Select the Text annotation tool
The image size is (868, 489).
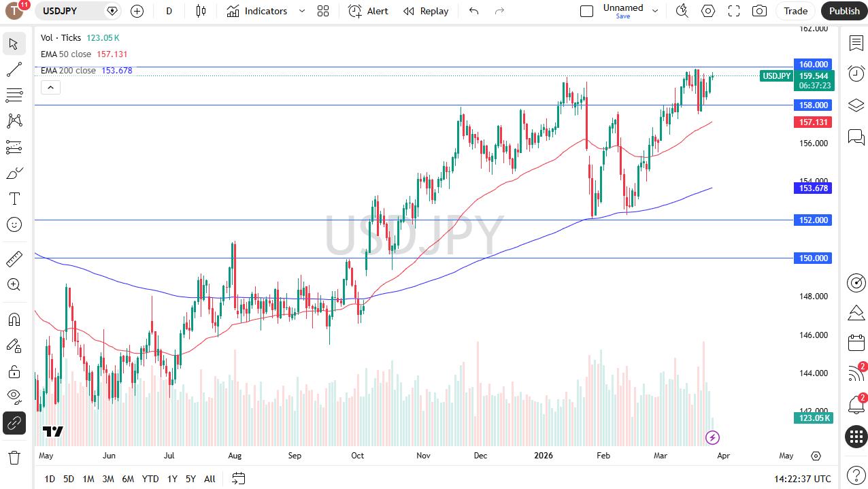pos(14,199)
